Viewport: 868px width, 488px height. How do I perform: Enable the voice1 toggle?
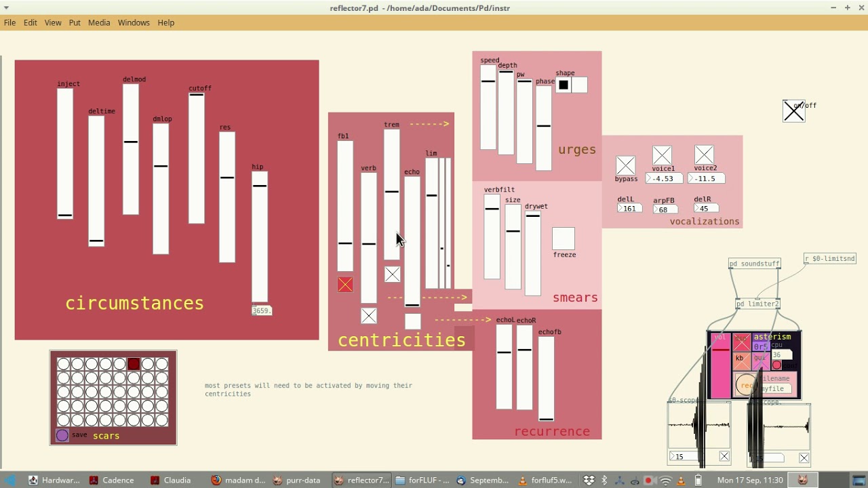663,155
